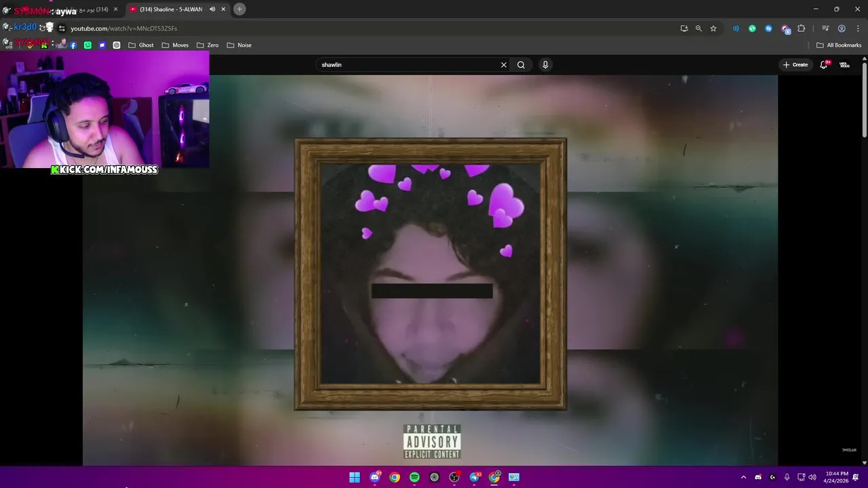Show hidden system tray icons
The height and width of the screenshot is (488, 868).
tap(743, 477)
